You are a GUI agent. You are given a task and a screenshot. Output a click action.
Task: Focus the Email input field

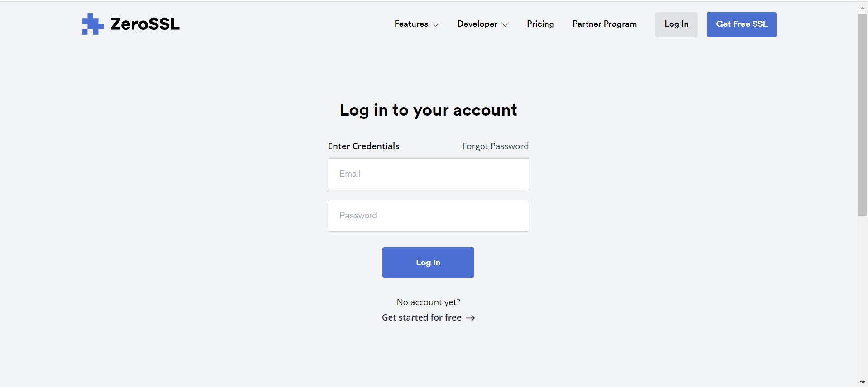point(428,174)
